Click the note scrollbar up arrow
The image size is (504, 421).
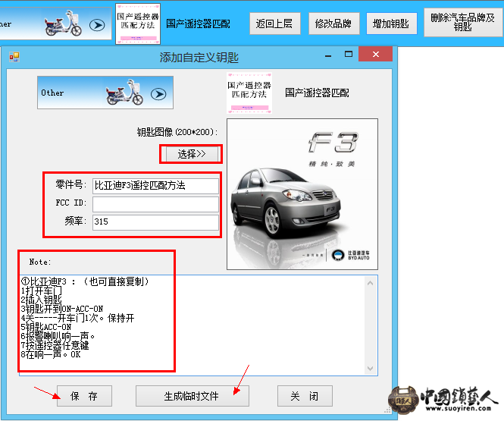click(371, 283)
